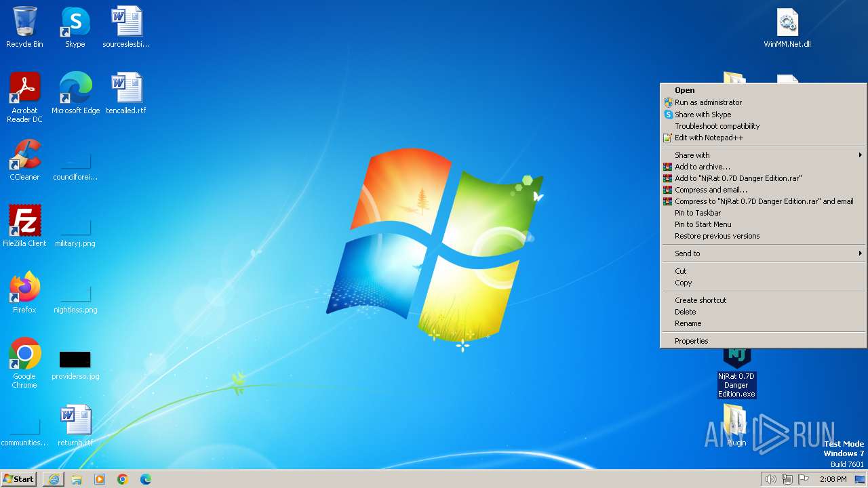Choose Pin to Taskbar
Screen dimensions: 868x488
click(x=764, y=213)
